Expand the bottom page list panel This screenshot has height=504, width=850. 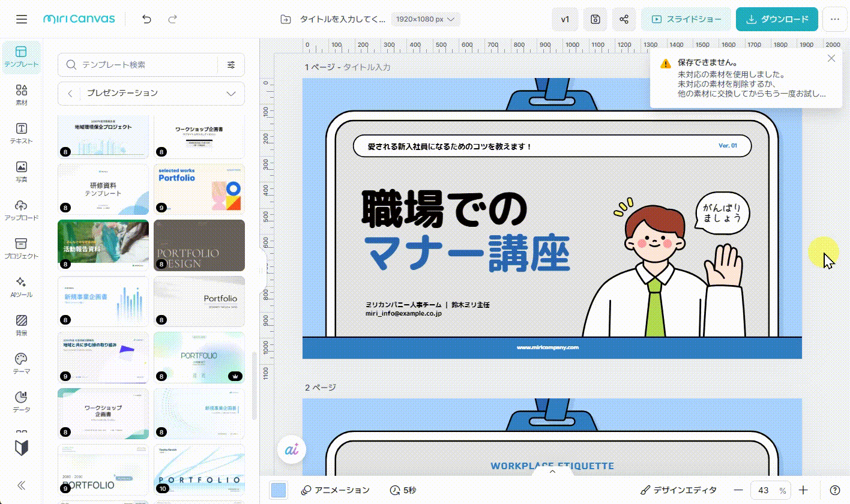click(x=553, y=472)
